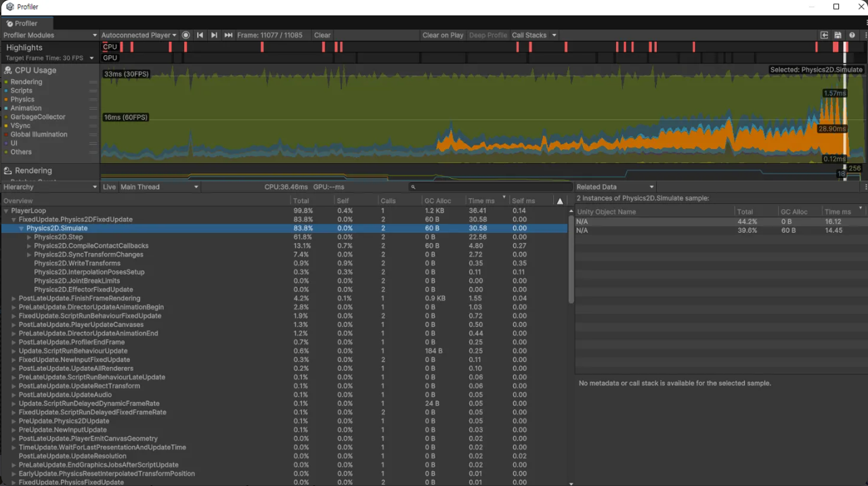The width and height of the screenshot is (868, 486).
Task: Open Autoconnected Player target dropdown
Action: coord(138,35)
